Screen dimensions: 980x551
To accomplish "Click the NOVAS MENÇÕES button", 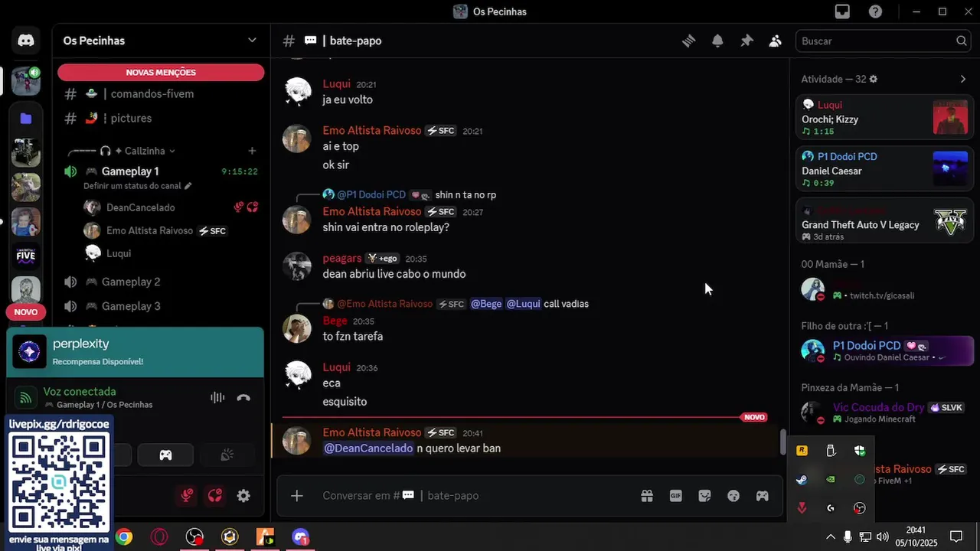I will 161,73.
